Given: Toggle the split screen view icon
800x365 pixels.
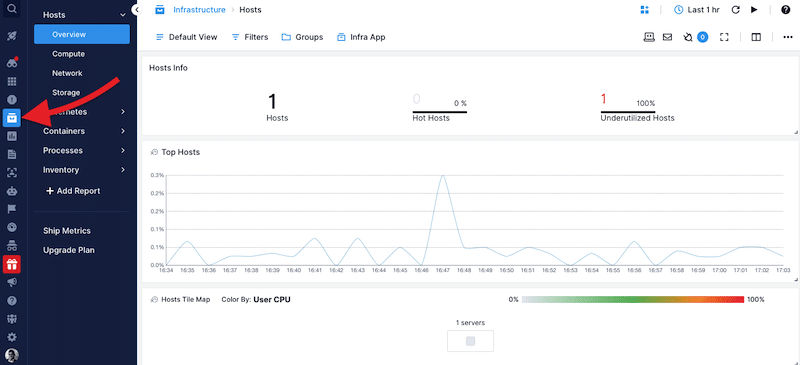Looking at the screenshot, I should (x=756, y=37).
